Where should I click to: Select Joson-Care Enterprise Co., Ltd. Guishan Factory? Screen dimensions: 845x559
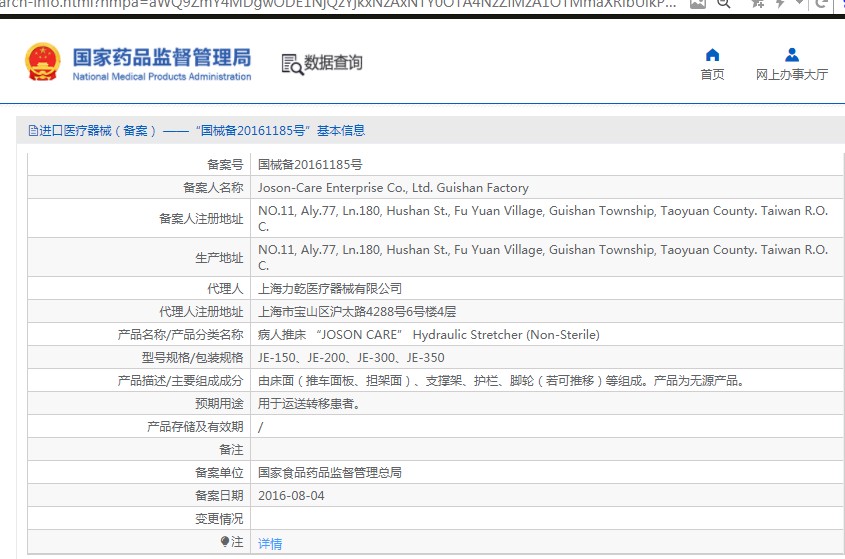(393, 188)
